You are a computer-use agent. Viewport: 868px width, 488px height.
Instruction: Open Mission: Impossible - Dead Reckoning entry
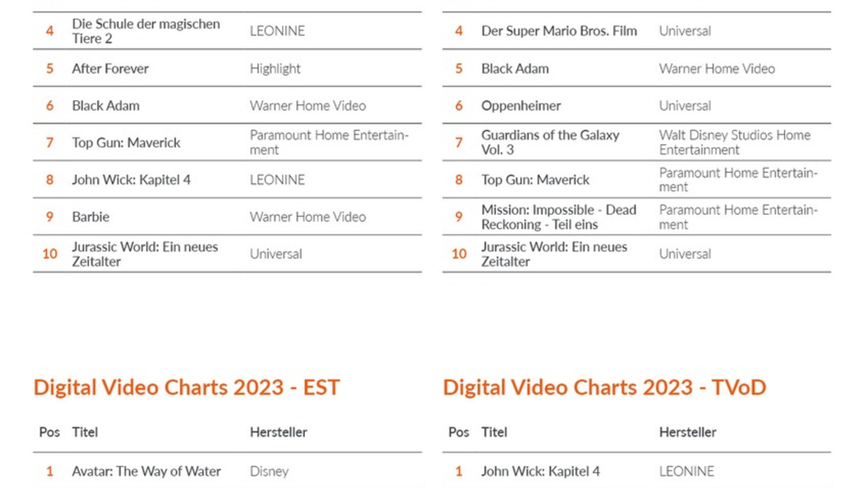558,217
